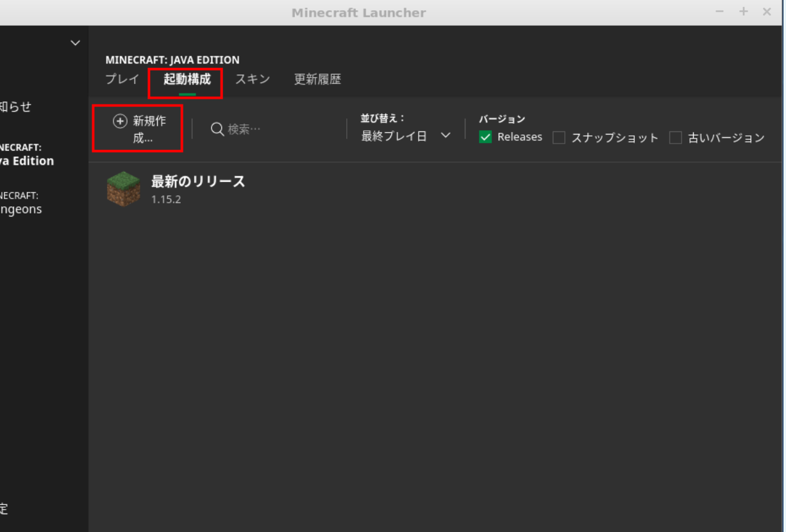Viewport: 786px width, 532px height.
Task: Select Java Edition in the sidebar
Action: click(27, 154)
